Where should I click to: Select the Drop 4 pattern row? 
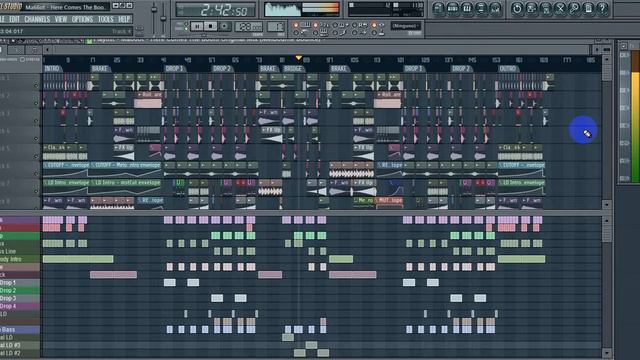pos(20,306)
